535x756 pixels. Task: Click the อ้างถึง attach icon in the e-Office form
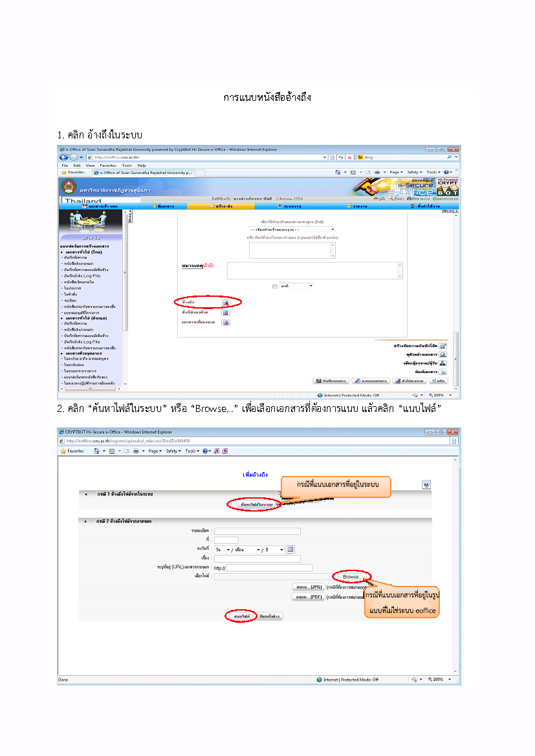[225, 303]
